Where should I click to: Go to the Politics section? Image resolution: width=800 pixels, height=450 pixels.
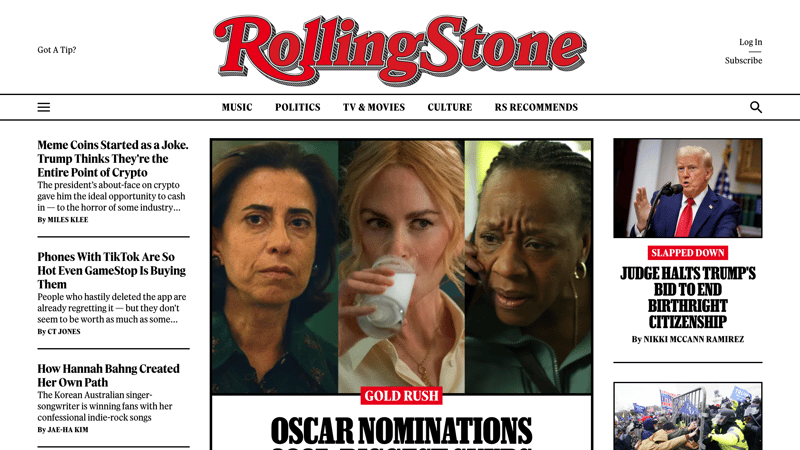coord(297,107)
